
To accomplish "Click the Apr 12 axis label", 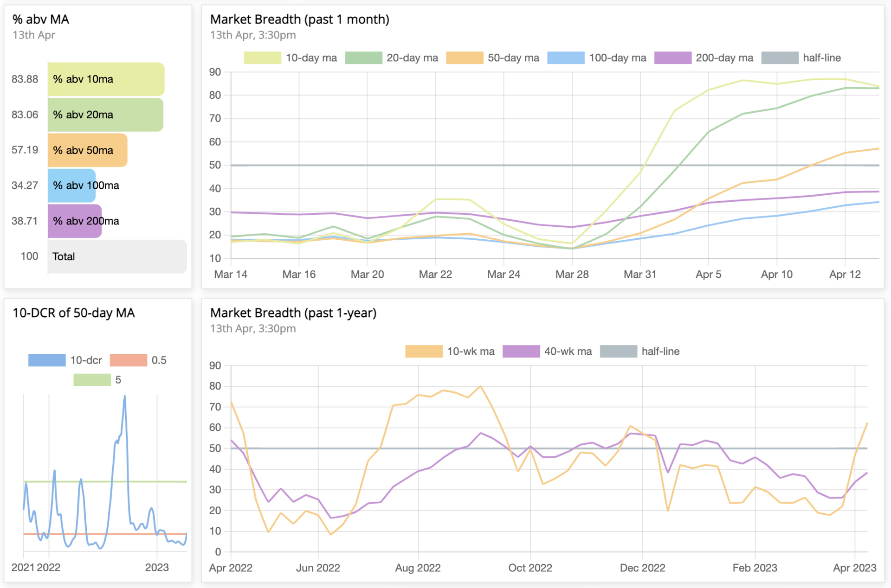I will 845,275.
